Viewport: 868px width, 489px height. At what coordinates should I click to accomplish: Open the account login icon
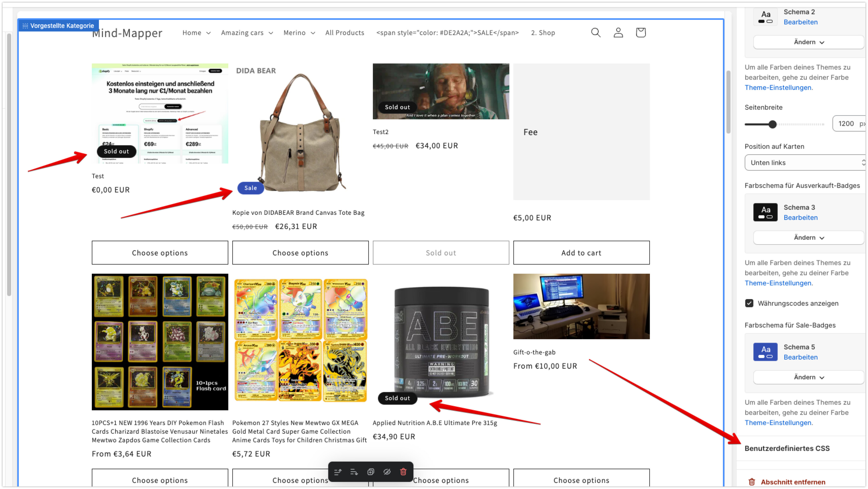pyautogui.click(x=618, y=32)
